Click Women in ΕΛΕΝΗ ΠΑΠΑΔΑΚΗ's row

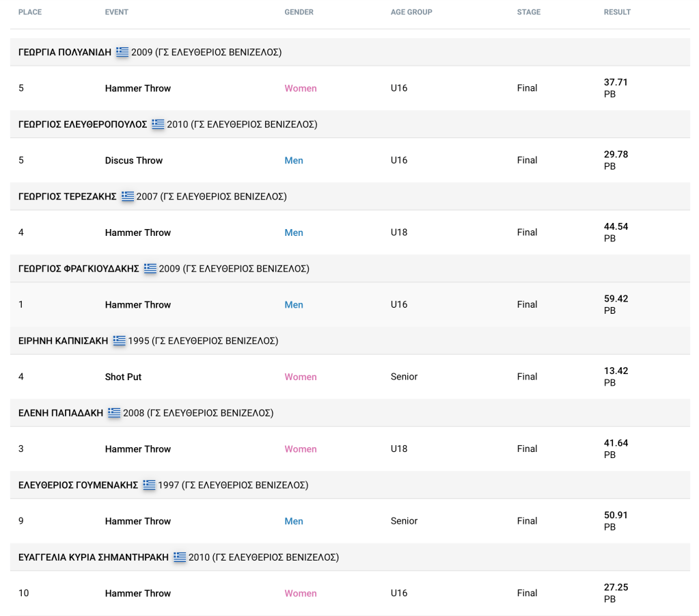tap(301, 449)
